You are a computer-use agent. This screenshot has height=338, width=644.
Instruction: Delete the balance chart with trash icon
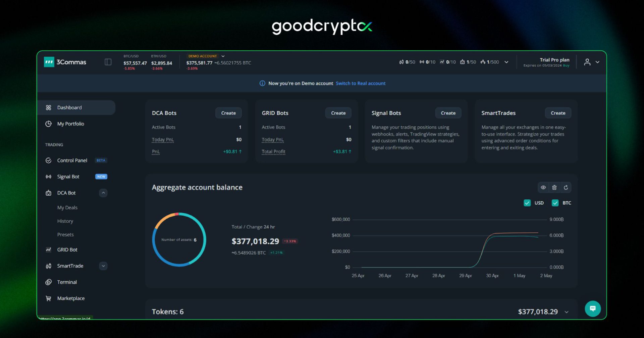(x=554, y=187)
